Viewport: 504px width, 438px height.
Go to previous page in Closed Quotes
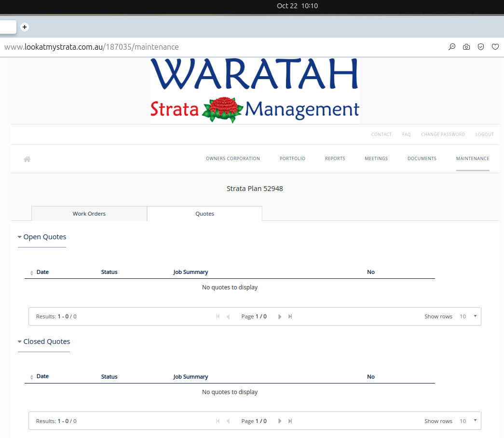[228, 421]
